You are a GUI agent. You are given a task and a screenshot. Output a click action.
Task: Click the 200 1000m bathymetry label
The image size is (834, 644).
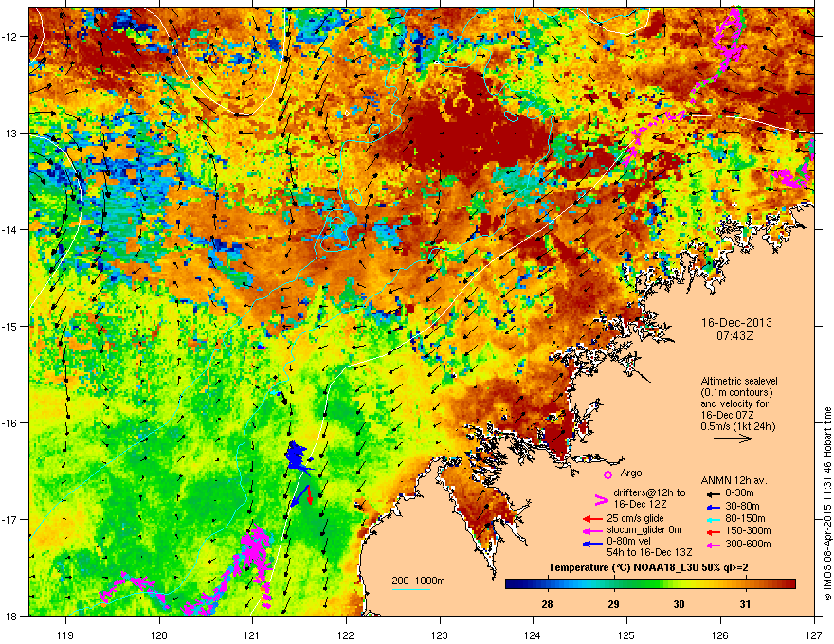pyautogui.click(x=418, y=581)
